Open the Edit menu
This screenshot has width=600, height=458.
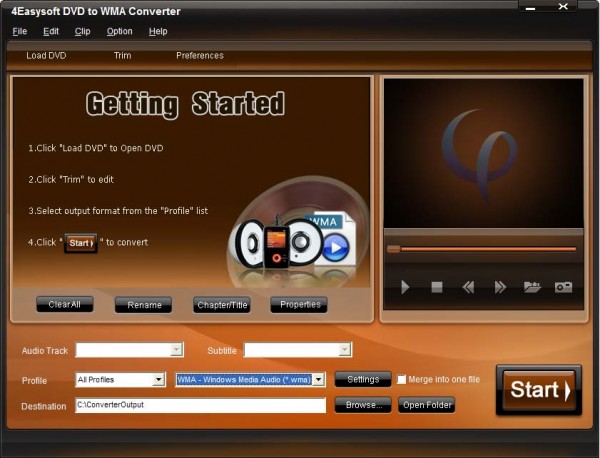tap(51, 31)
